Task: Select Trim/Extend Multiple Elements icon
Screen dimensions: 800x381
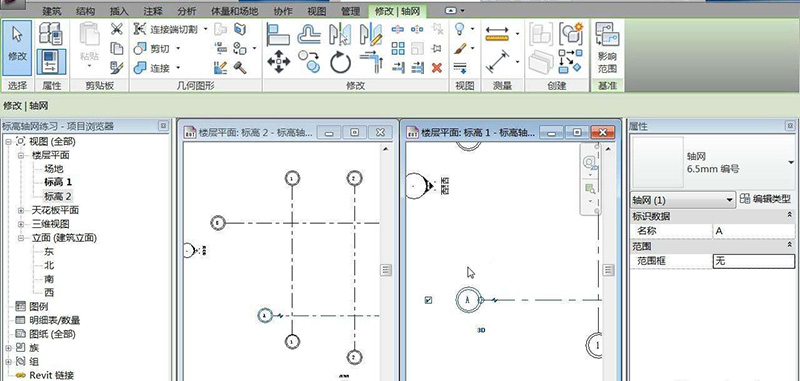Action: 417,67
